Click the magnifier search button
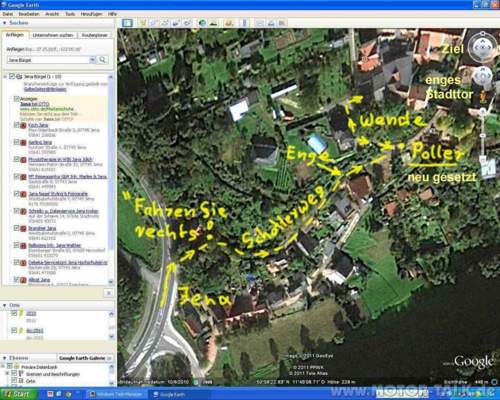The width and height of the screenshot is (500, 400). point(103,60)
